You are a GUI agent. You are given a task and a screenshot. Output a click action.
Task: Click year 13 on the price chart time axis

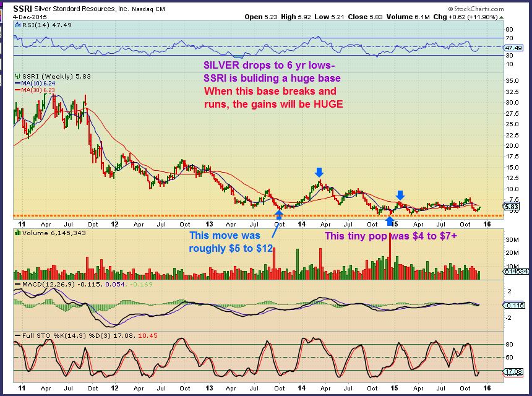coord(209,225)
